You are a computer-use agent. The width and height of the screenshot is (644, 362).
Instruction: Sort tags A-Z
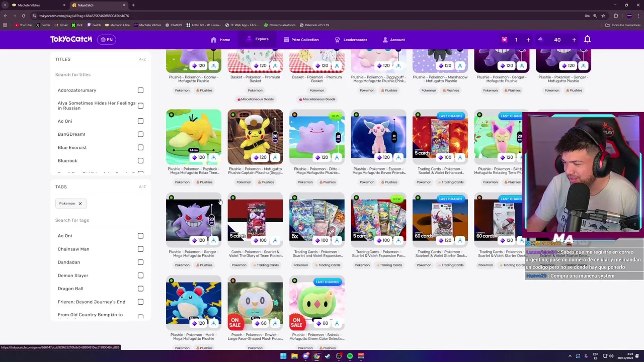coord(142,187)
